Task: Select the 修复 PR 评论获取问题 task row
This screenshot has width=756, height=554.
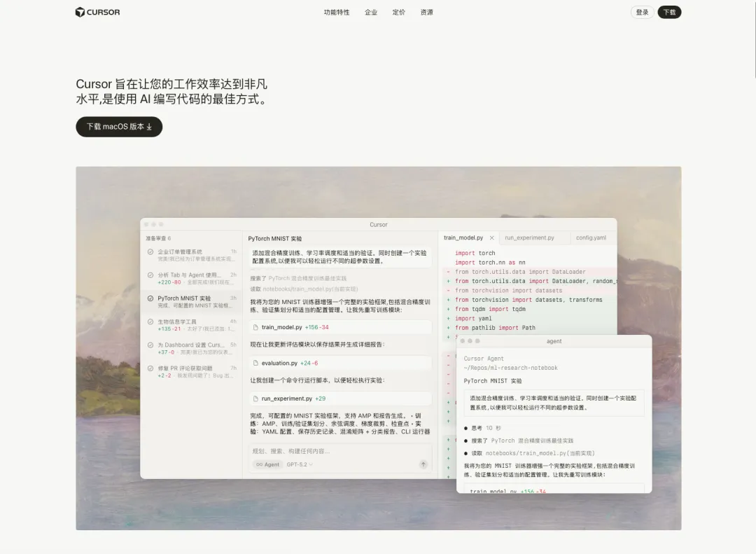Action: (192, 372)
